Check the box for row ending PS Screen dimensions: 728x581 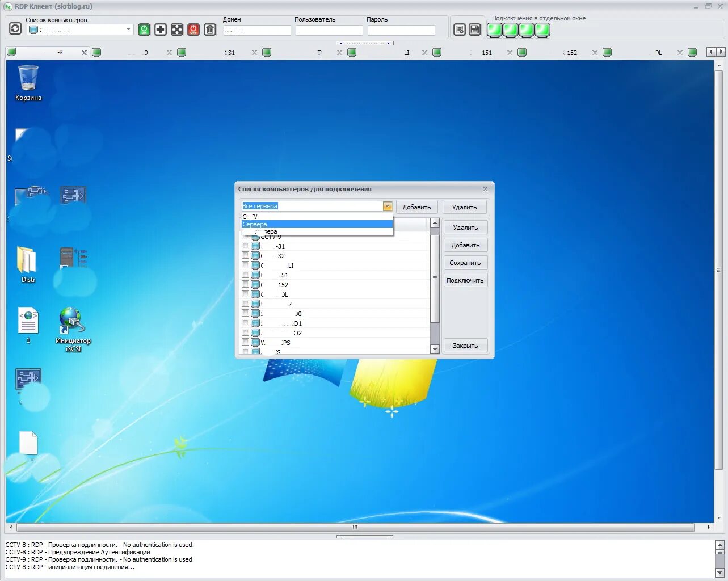tap(246, 342)
